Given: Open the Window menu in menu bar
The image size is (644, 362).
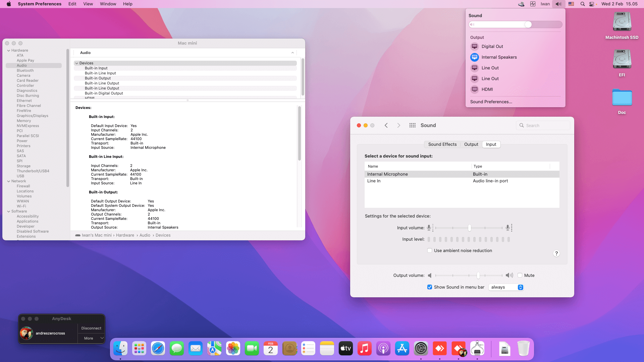Looking at the screenshot, I should [108, 4].
